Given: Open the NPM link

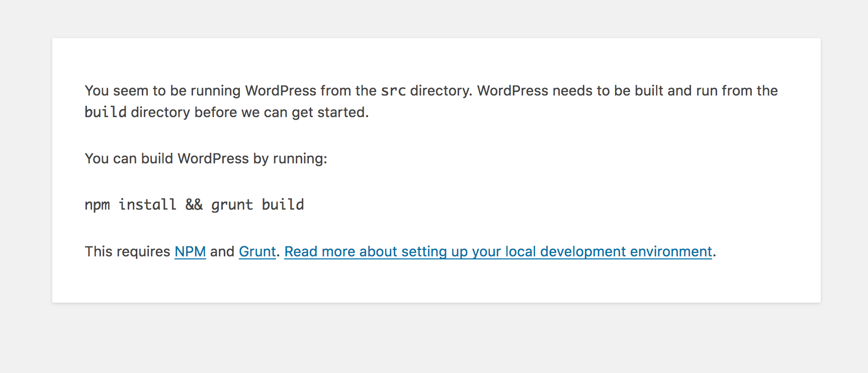Looking at the screenshot, I should tap(190, 251).
